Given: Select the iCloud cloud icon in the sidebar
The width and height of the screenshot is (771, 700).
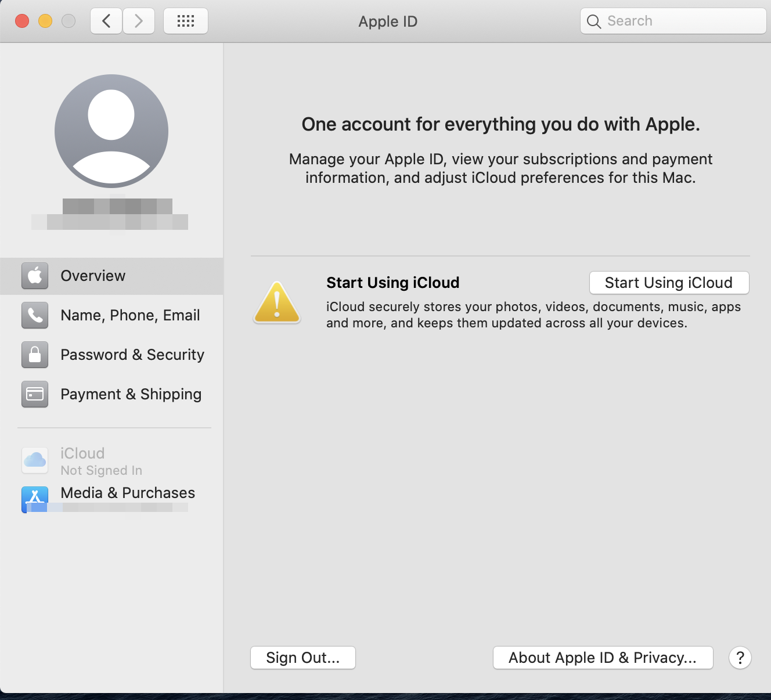Looking at the screenshot, I should point(35,460).
